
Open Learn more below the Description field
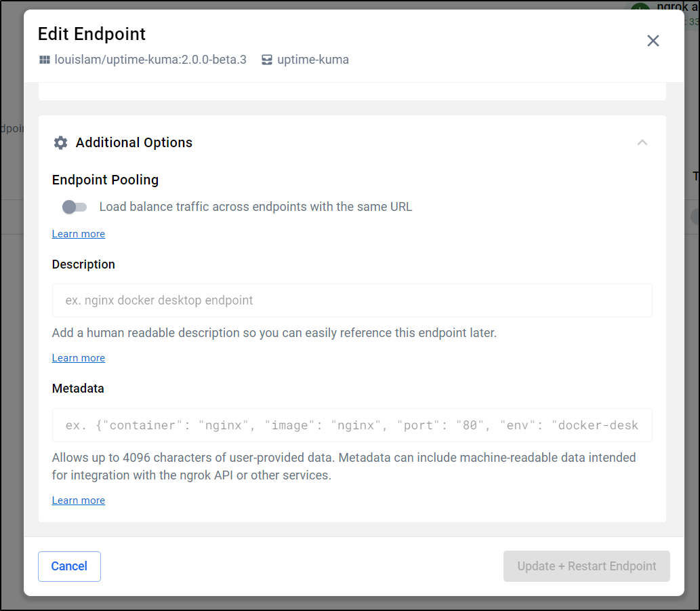[79, 358]
